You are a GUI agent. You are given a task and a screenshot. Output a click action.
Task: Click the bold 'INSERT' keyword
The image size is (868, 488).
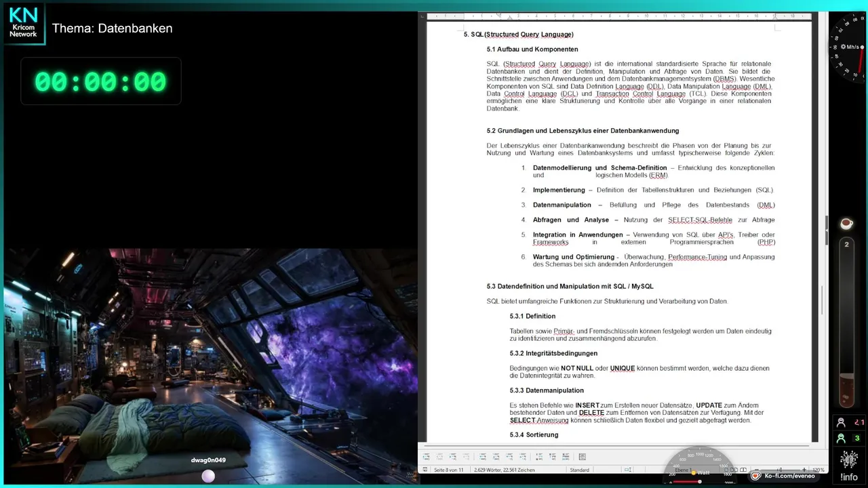(587, 405)
